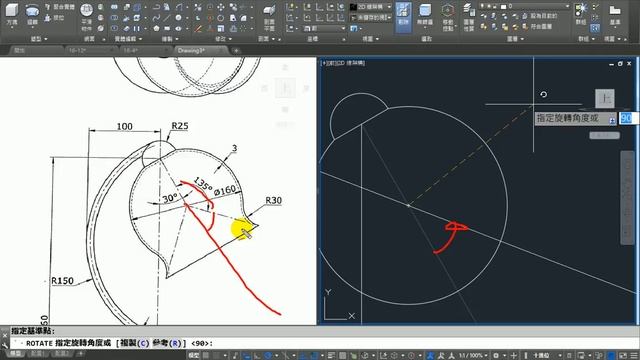Open the 1:1/100% annotation scale dropdown
This screenshot has height=360, width=640.
(473, 356)
